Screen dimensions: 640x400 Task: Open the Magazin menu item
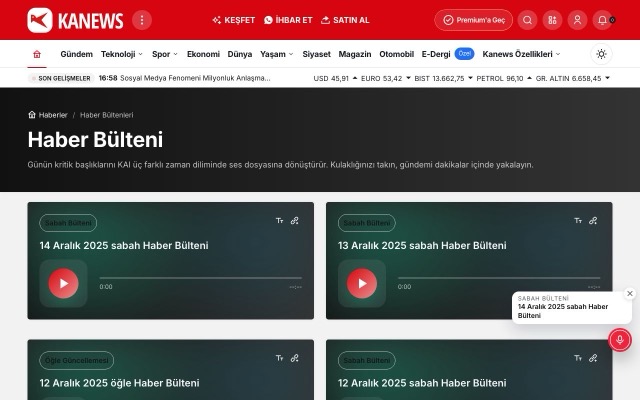tap(355, 54)
